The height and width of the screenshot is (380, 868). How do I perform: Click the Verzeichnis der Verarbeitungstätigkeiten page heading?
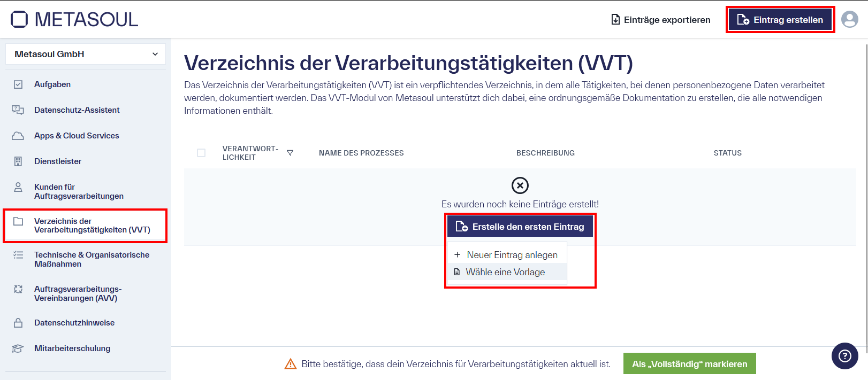tap(408, 63)
